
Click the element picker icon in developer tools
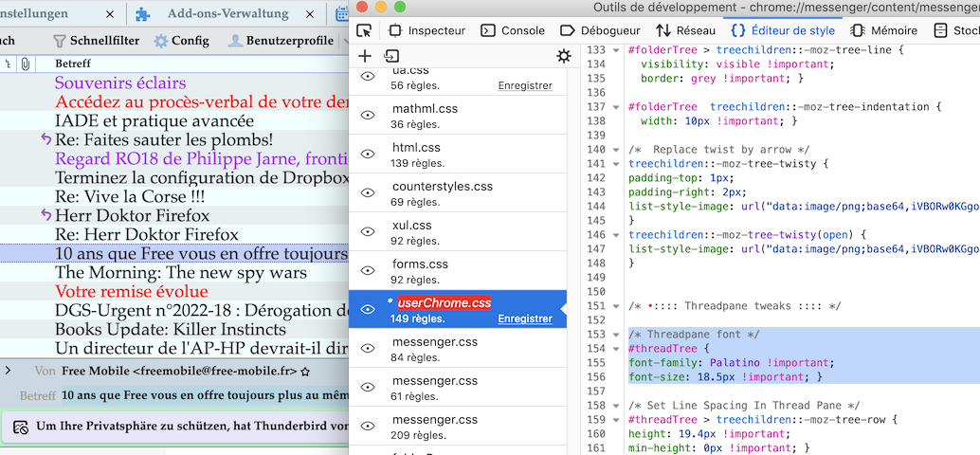point(364,30)
